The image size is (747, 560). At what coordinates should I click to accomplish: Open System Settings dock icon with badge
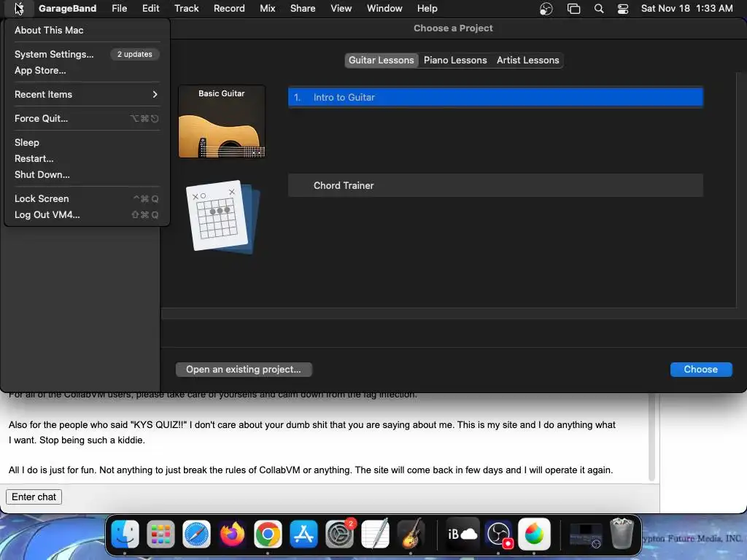point(339,534)
